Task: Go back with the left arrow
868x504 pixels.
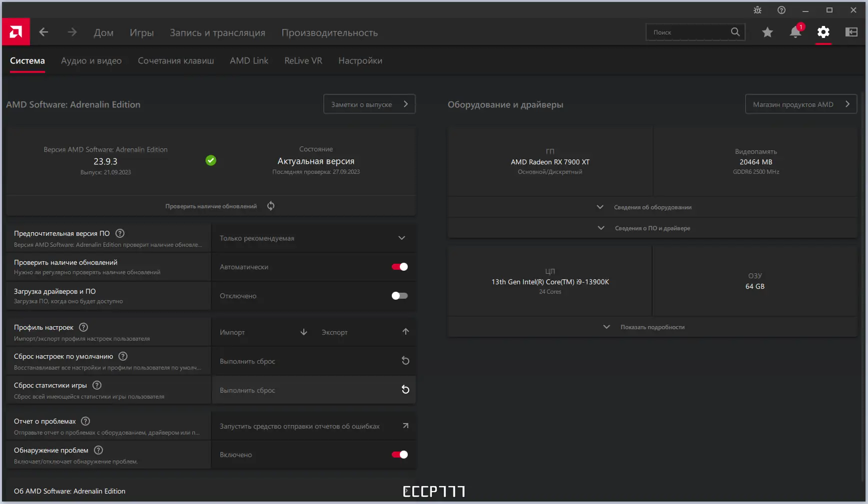Action: click(x=44, y=32)
